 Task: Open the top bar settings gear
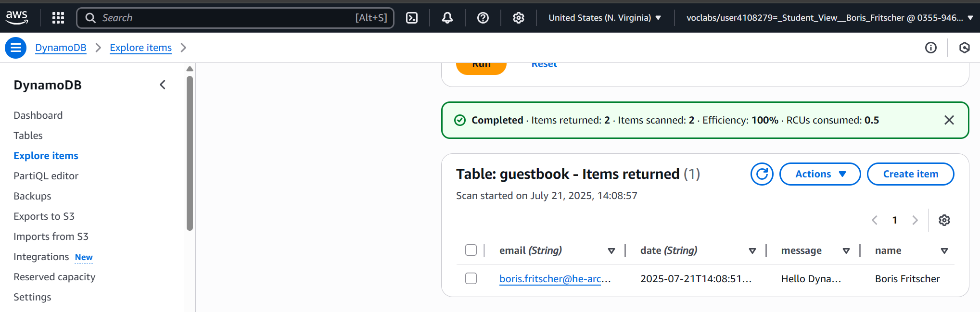(x=518, y=18)
